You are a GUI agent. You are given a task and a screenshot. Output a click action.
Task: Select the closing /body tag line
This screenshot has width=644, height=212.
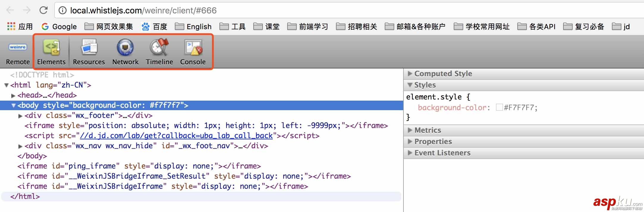tap(32, 156)
